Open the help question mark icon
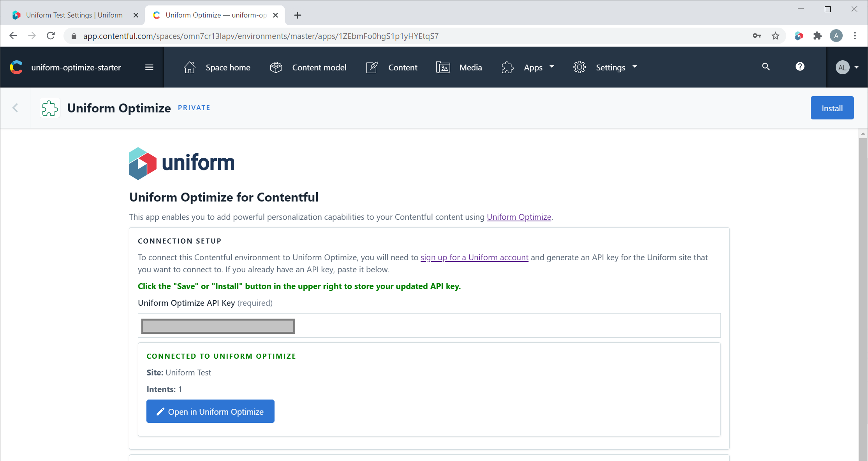Viewport: 868px width, 461px height. coord(799,67)
